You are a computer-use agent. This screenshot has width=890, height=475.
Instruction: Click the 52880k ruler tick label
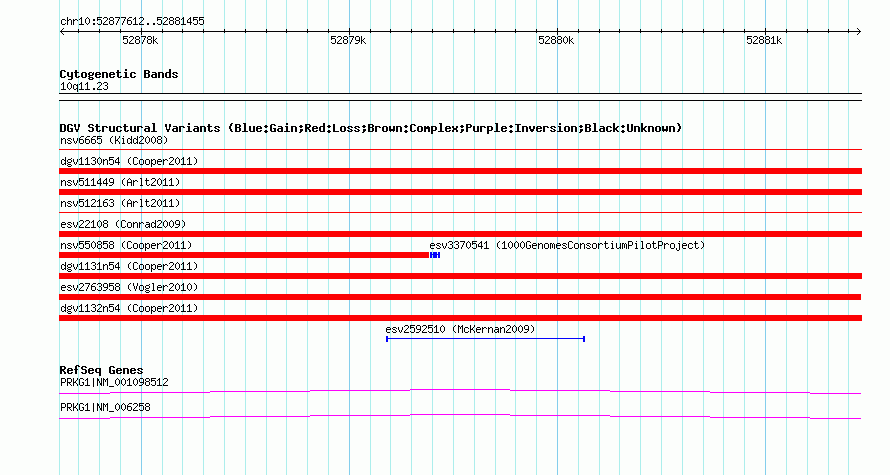556,40
